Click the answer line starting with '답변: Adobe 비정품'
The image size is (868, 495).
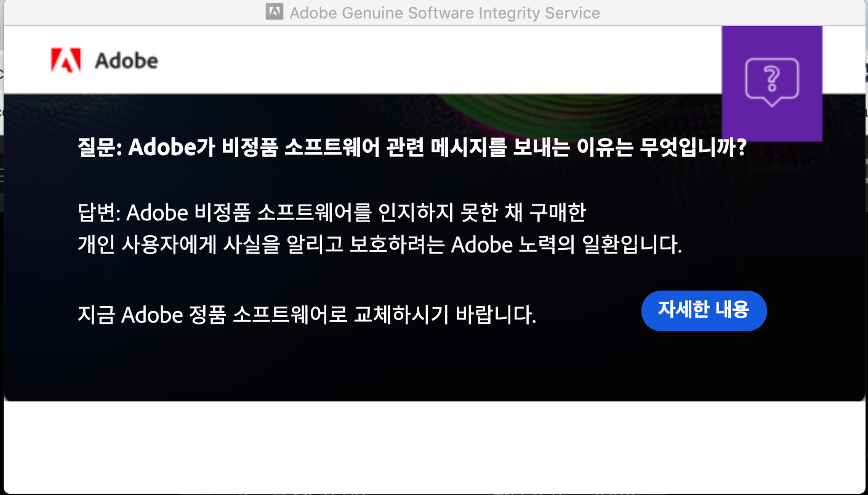click(332, 213)
